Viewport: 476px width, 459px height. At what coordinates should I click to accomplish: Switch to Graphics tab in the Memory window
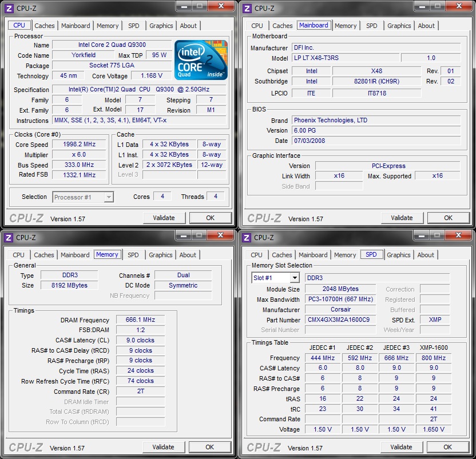(161, 255)
